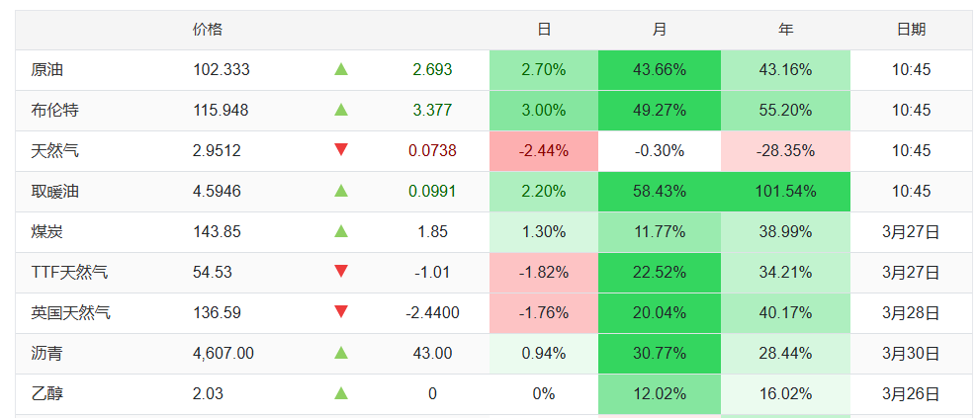Click the green up arrow in 原油 row
Screen dimensions: 980x418
(x=341, y=69)
